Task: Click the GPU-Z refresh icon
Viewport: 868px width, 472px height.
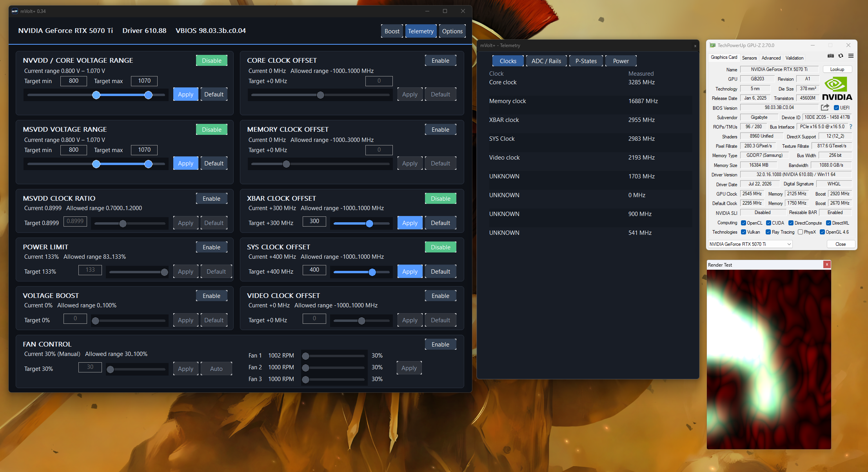Action: pos(841,56)
